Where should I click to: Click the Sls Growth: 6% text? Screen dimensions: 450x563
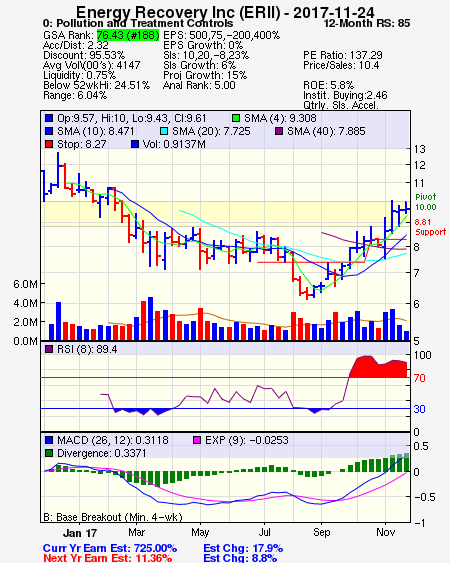200,65
